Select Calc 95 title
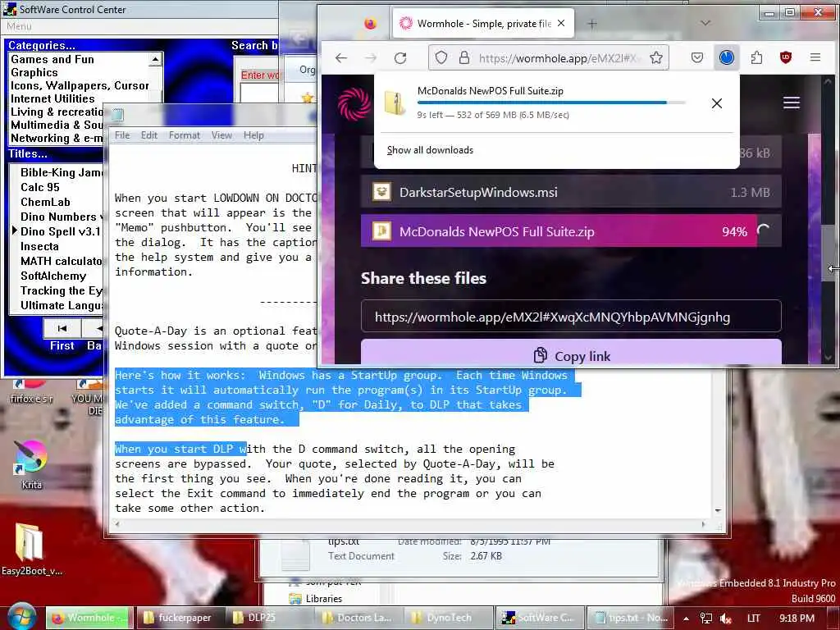This screenshot has width=840, height=630. tap(39, 187)
